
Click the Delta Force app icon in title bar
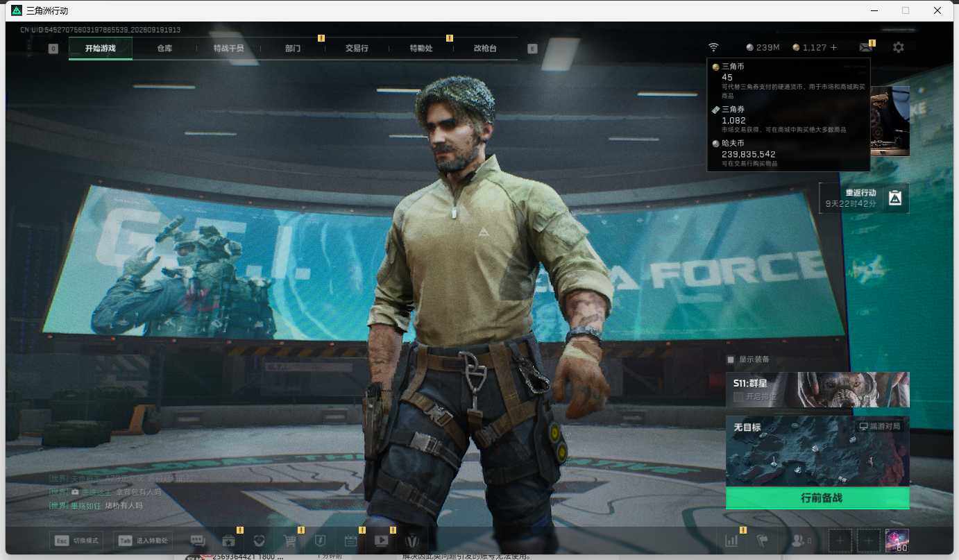coord(17,10)
